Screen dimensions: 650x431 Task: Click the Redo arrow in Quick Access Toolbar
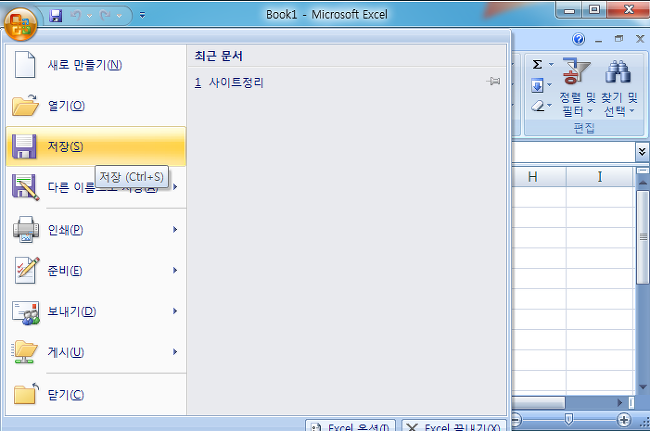point(105,16)
